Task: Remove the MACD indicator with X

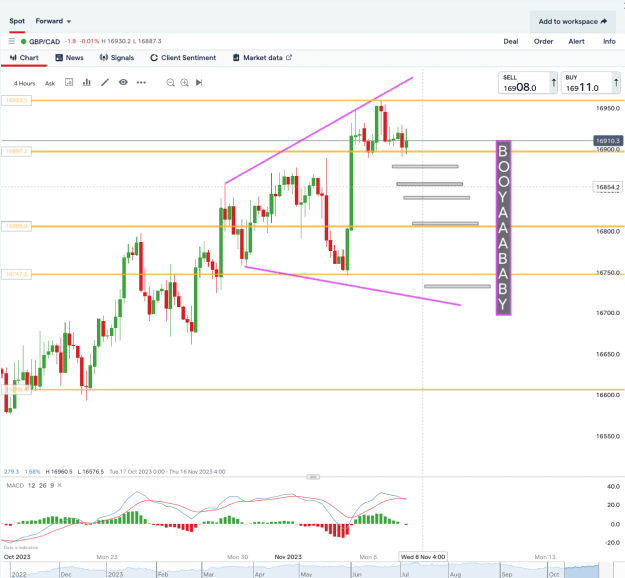Action: pyautogui.click(x=59, y=485)
